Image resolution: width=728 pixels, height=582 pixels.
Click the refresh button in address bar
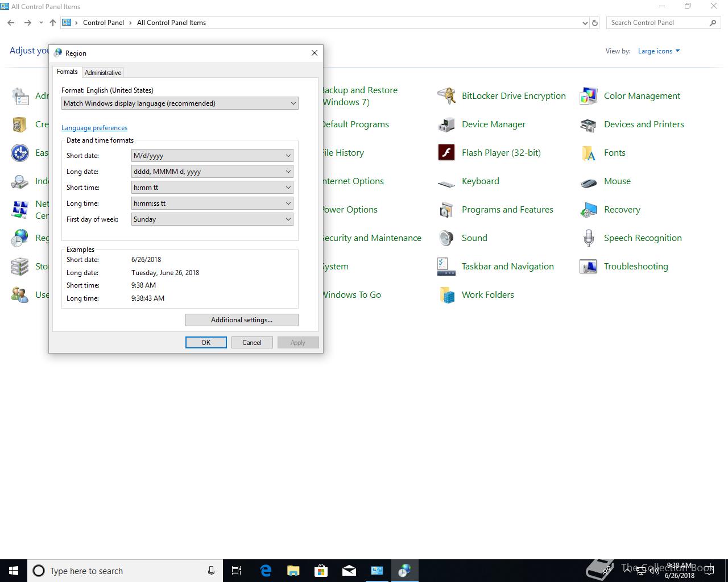(x=595, y=23)
